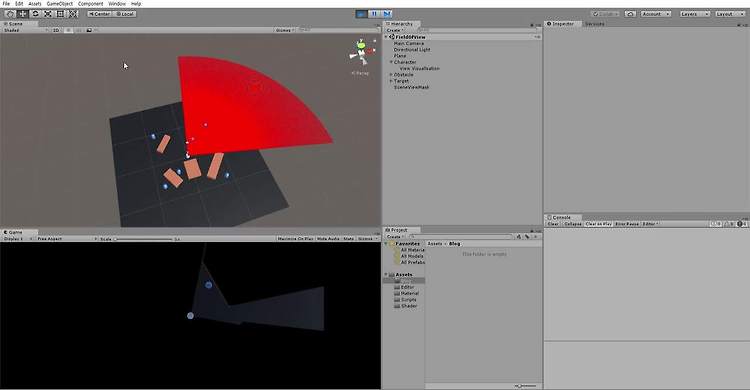Viewport: 750px width, 390px height.
Task: Toggle Maximize On Play
Action: point(295,238)
